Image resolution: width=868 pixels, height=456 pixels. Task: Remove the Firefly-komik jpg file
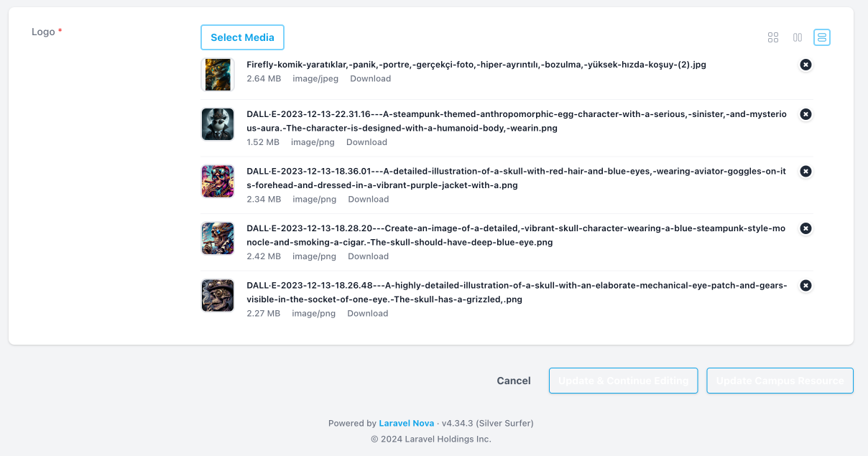[x=805, y=65]
